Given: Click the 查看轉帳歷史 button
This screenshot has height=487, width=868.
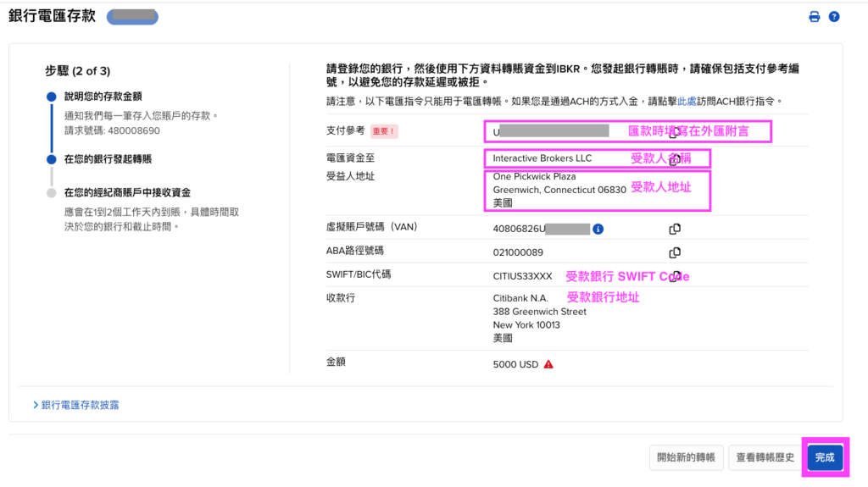Looking at the screenshot, I should pos(765,457).
